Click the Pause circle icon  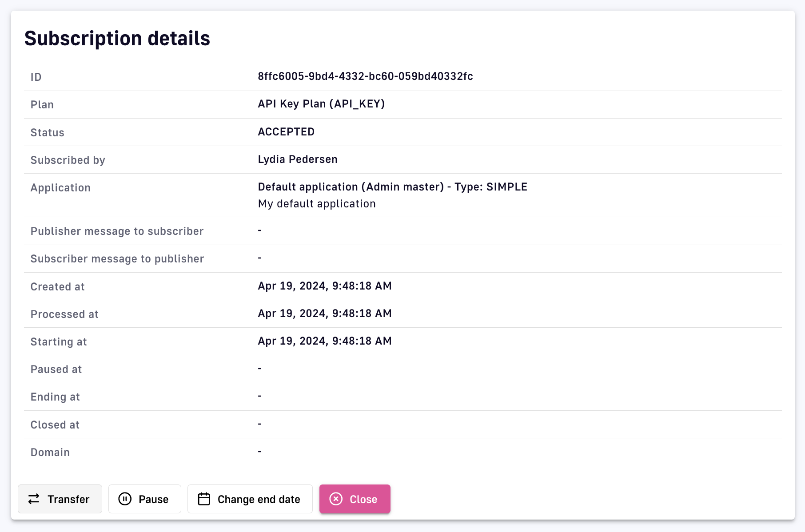[125, 499]
